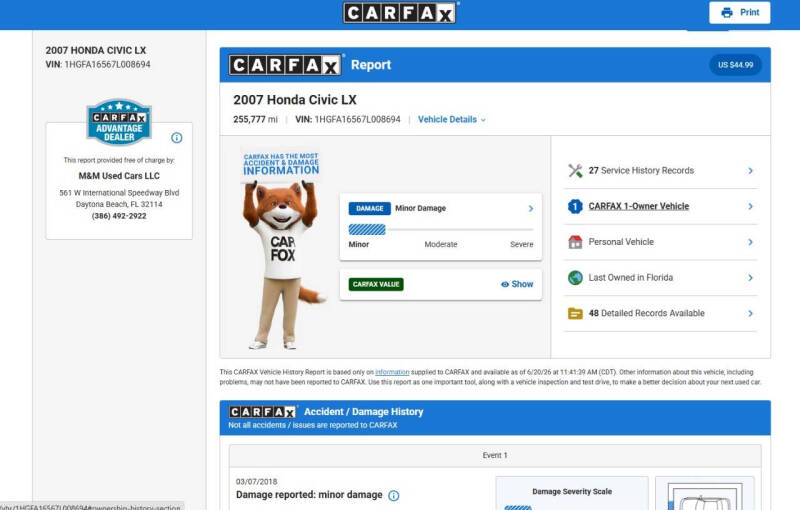Open Last Owned in Florida row

661,278
